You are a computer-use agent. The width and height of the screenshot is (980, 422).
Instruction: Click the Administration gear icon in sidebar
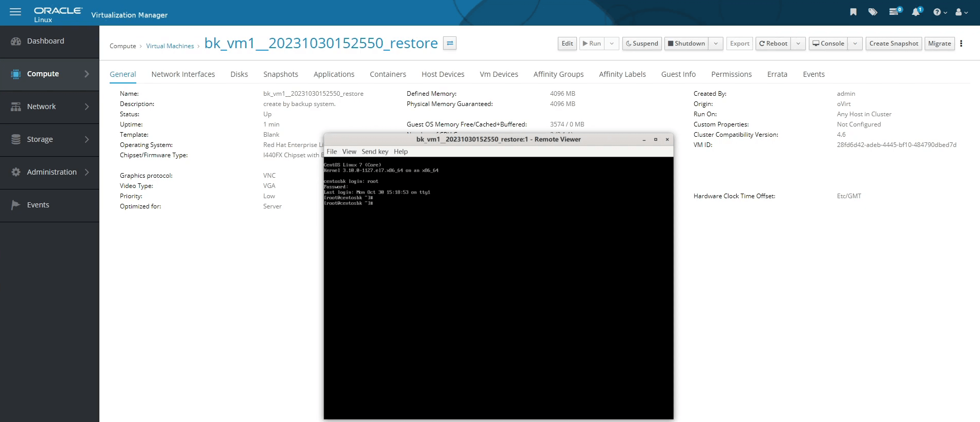tap(16, 172)
